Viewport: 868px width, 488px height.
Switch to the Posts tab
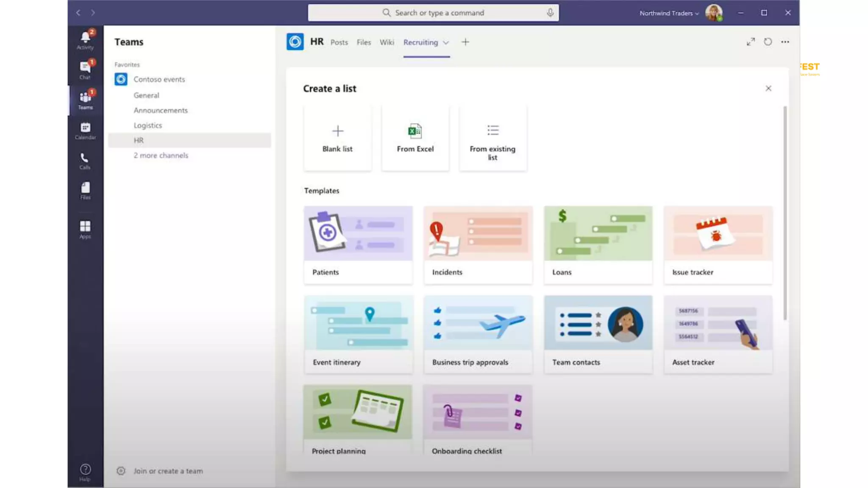(x=339, y=42)
